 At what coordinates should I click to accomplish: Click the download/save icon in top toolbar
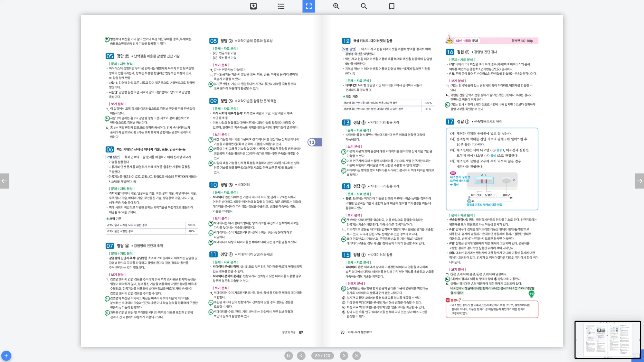(253, 6)
